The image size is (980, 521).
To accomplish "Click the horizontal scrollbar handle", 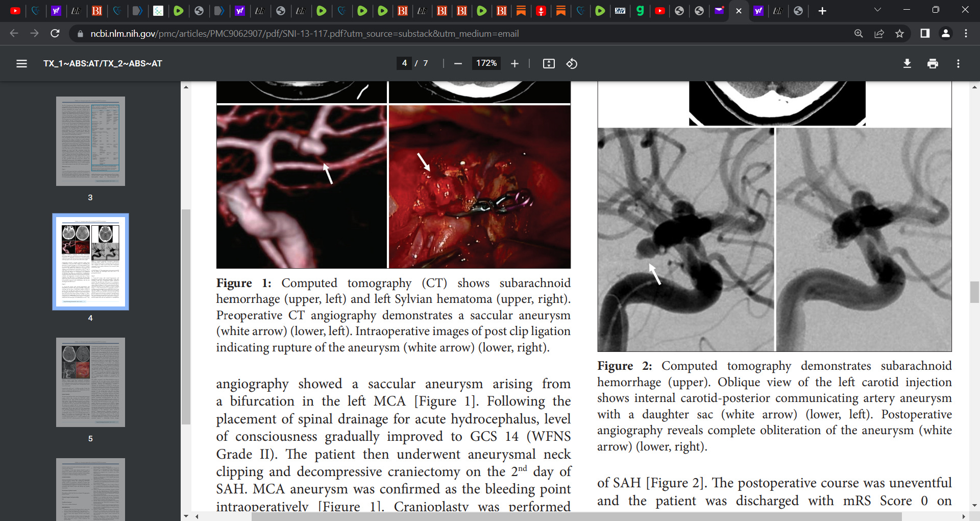I will click(x=577, y=516).
